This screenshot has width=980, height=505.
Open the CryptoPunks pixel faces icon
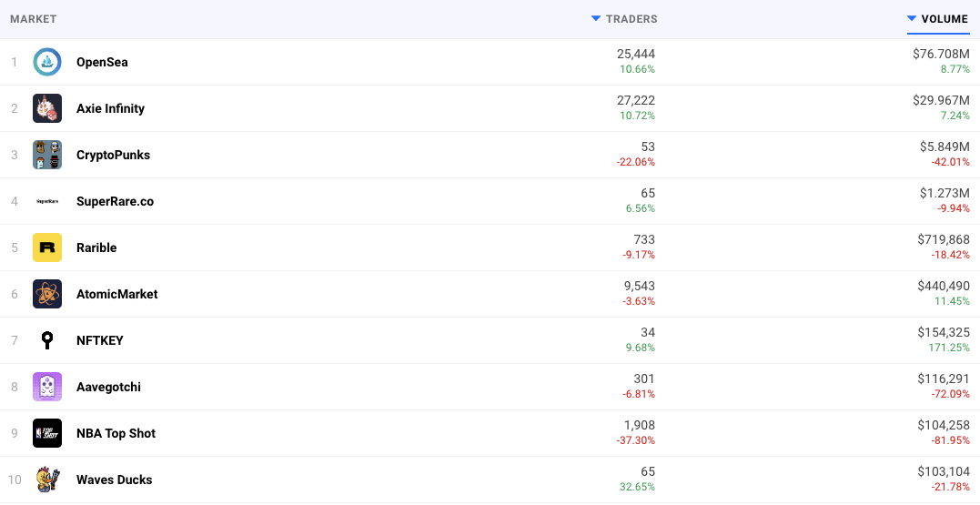47,155
